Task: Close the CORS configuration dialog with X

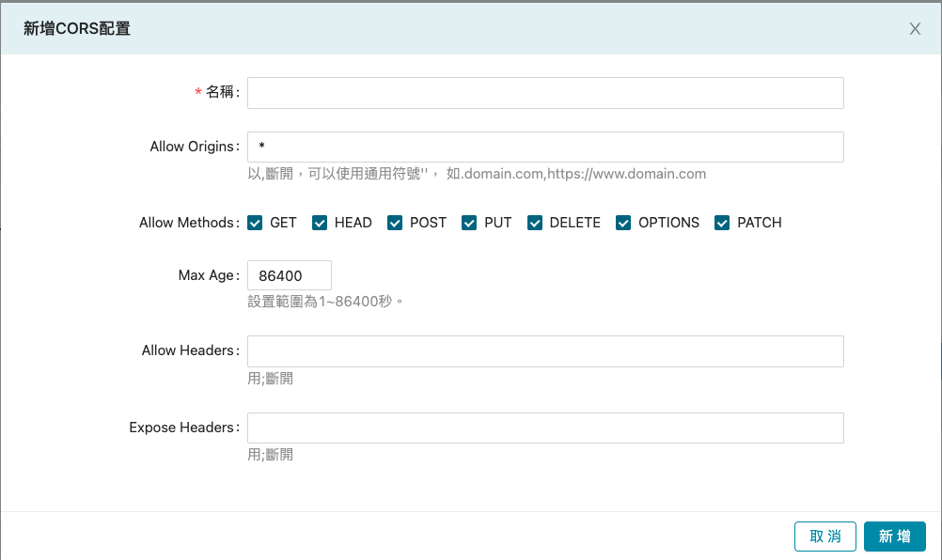Action: coord(915,29)
